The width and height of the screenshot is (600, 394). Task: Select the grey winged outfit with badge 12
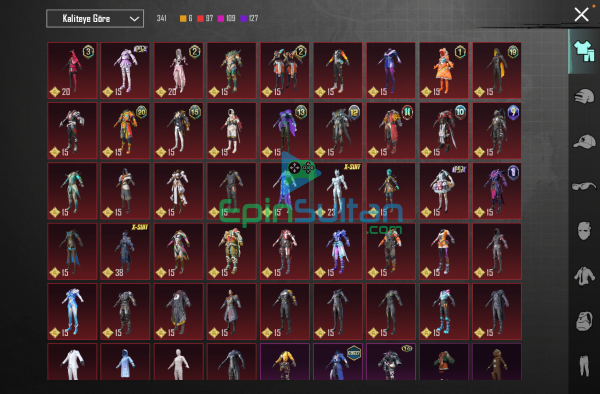[338, 130]
